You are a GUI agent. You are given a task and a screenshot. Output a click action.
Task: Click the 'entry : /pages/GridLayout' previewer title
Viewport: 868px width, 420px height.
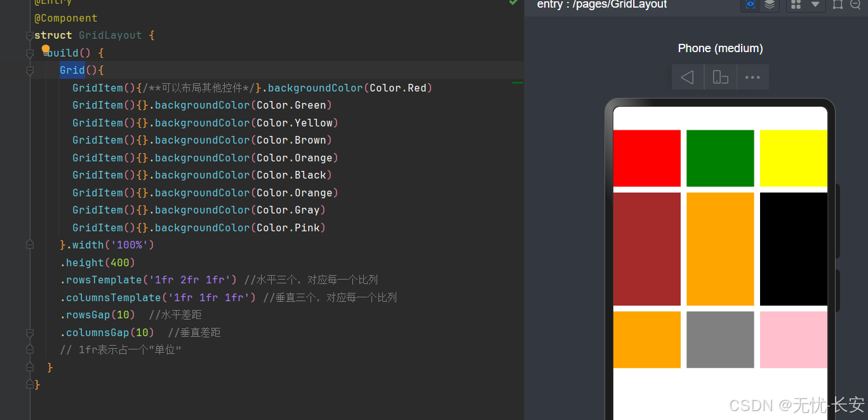(x=602, y=4)
